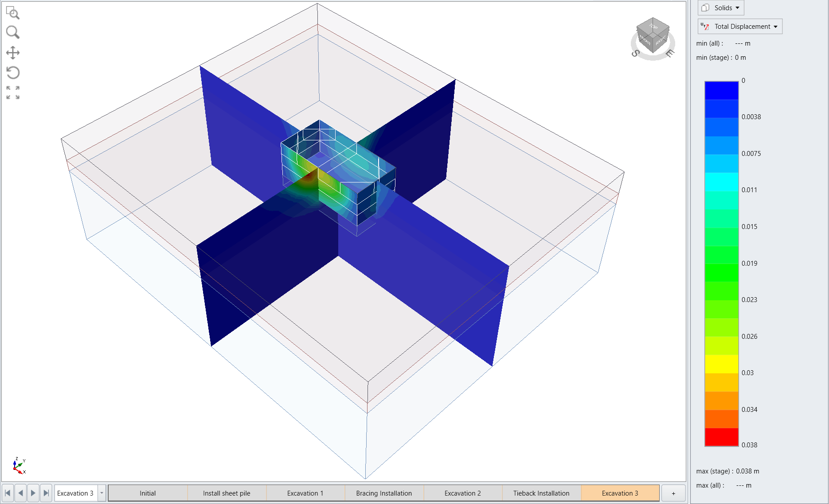Click the S compass label on view cube
Image resolution: width=829 pixels, height=504 pixels.
pyautogui.click(x=635, y=54)
